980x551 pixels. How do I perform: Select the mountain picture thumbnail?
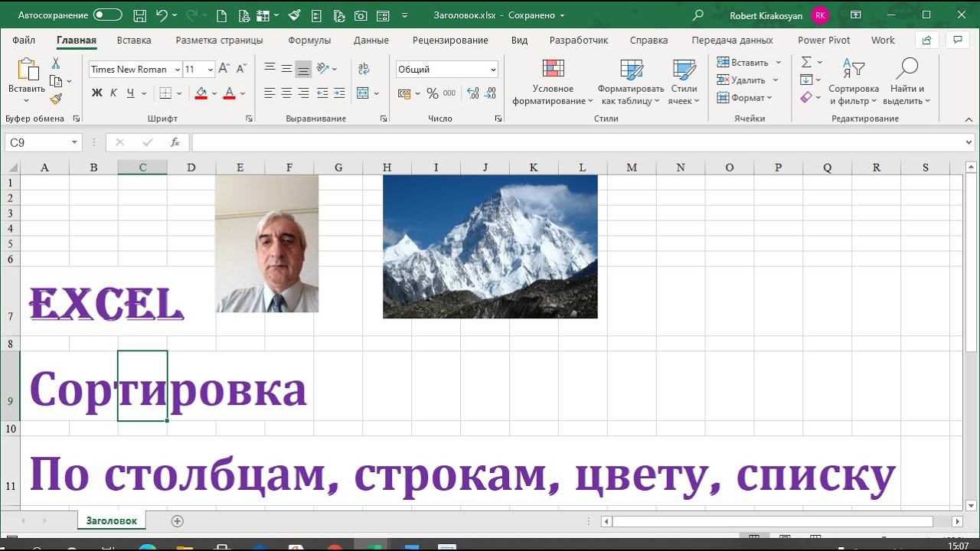coord(490,246)
